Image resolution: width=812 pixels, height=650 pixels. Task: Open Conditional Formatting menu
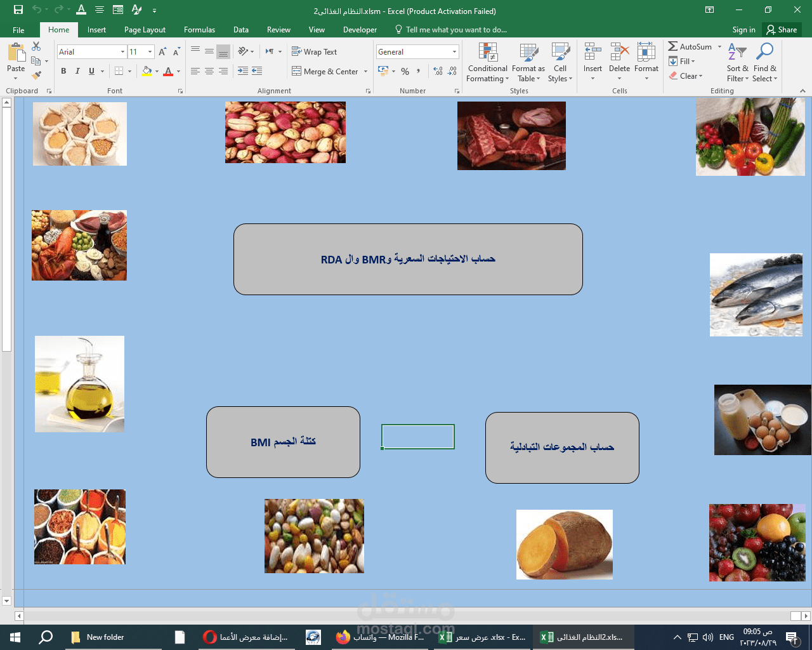[488, 62]
